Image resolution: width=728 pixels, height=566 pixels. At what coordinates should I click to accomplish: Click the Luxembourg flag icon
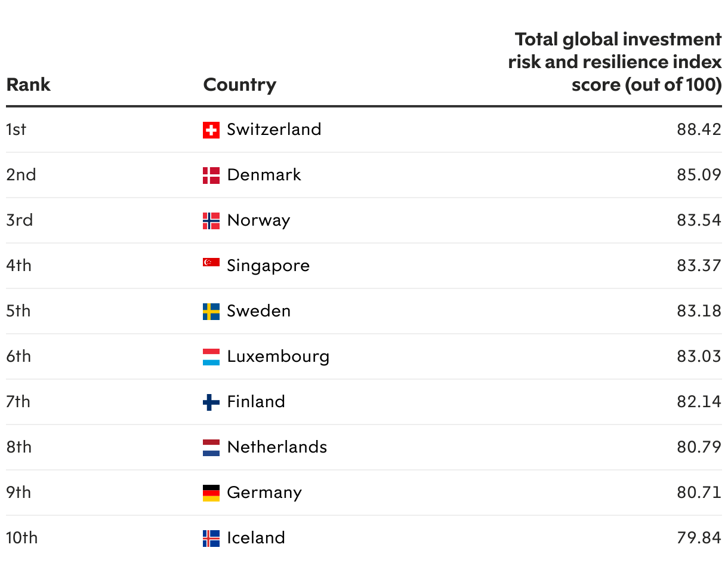[211, 357]
